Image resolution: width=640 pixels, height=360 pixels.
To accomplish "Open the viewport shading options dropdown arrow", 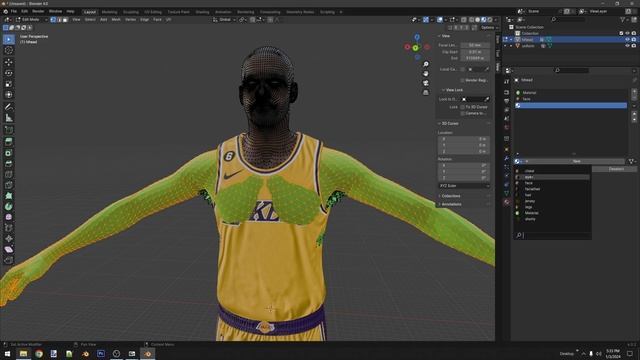I will 496,20.
